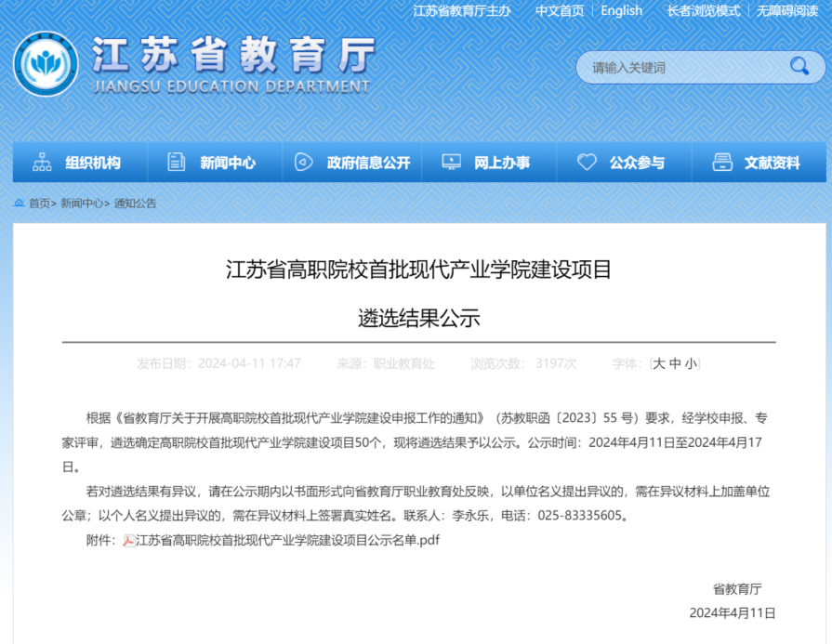Open the 文献资料 navigation menu
Viewport: 832px width, 644px height.
(772, 163)
